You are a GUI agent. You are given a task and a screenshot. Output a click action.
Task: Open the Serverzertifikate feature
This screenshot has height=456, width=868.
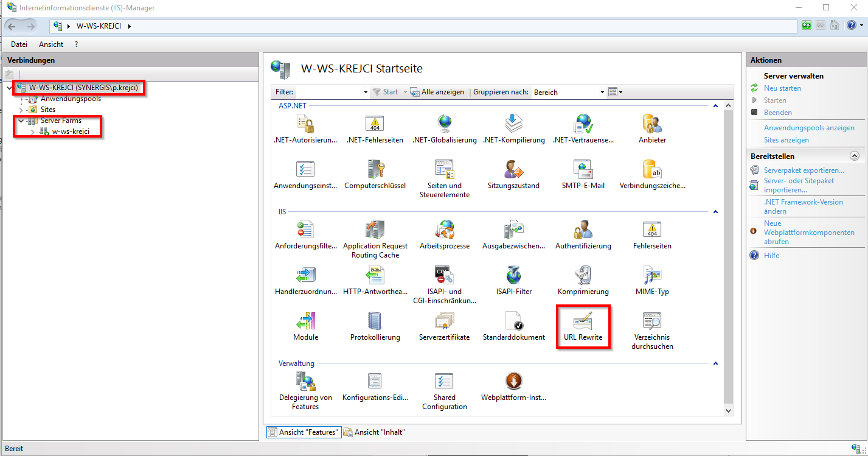444,327
